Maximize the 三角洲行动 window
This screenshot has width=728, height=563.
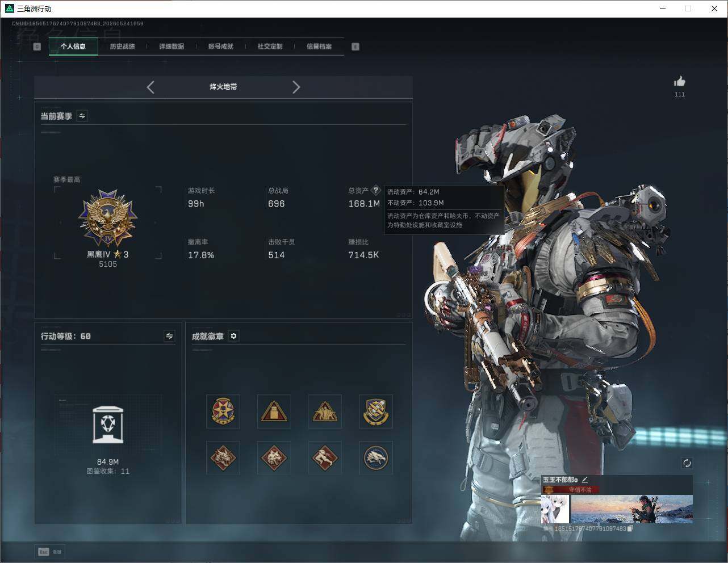[688, 9]
